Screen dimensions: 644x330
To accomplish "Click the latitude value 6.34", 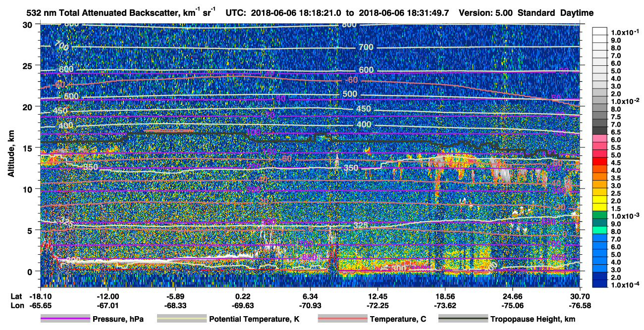I will 310,296.
